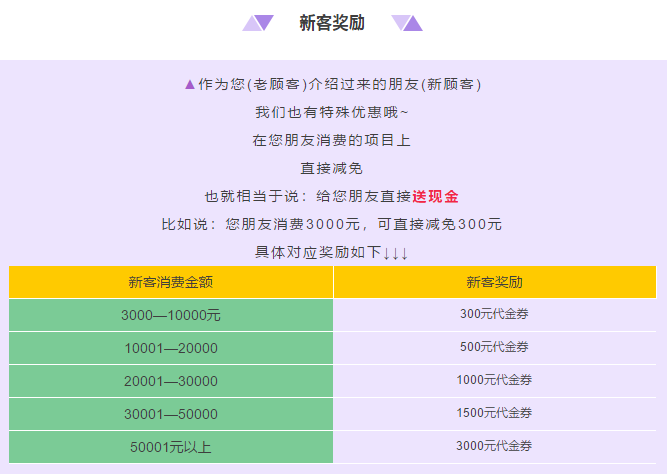Image resolution: width=667 pixels, height=475 pixels.
Task: Click the 1000元代金券 reward cell
Action: coord(494,381)
